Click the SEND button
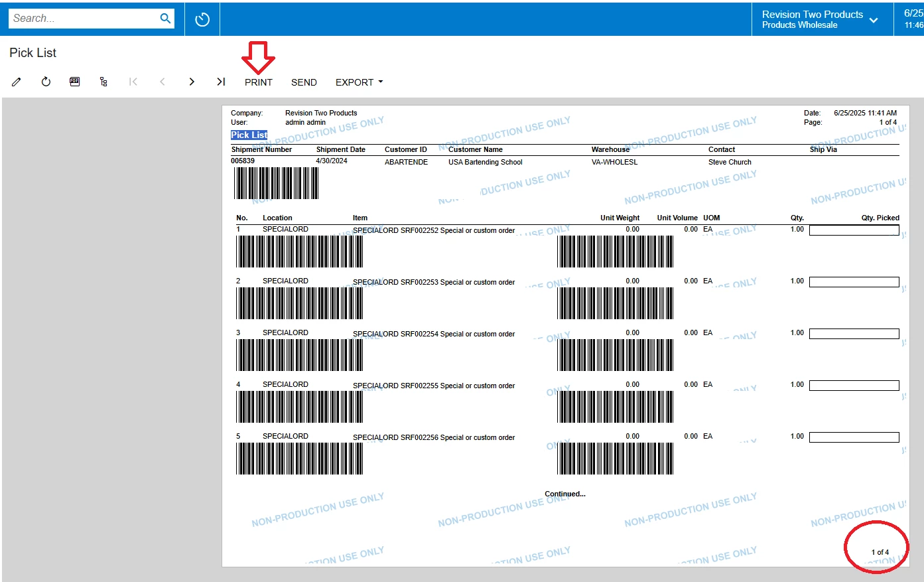This screenshot has height=582, width=924. coord(304,82)
